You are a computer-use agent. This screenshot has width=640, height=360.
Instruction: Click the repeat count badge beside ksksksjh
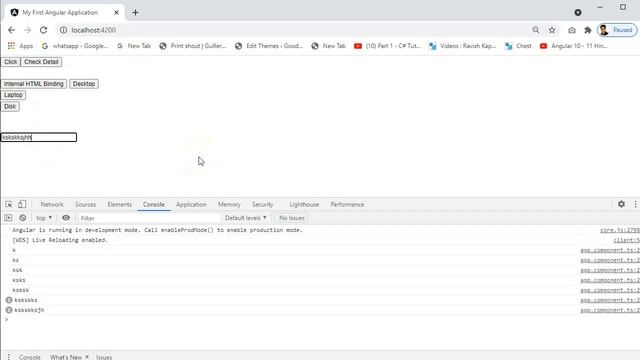9,310
